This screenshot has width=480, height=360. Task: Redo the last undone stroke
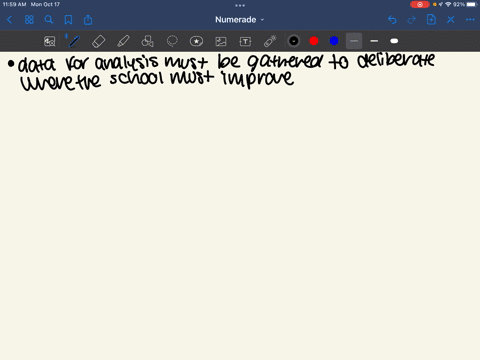click(x=412, y=20)
